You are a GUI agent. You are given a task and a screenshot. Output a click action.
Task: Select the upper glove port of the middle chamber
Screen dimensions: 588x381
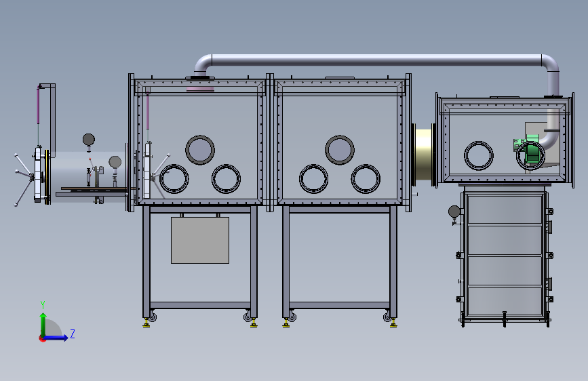[339, 150]
